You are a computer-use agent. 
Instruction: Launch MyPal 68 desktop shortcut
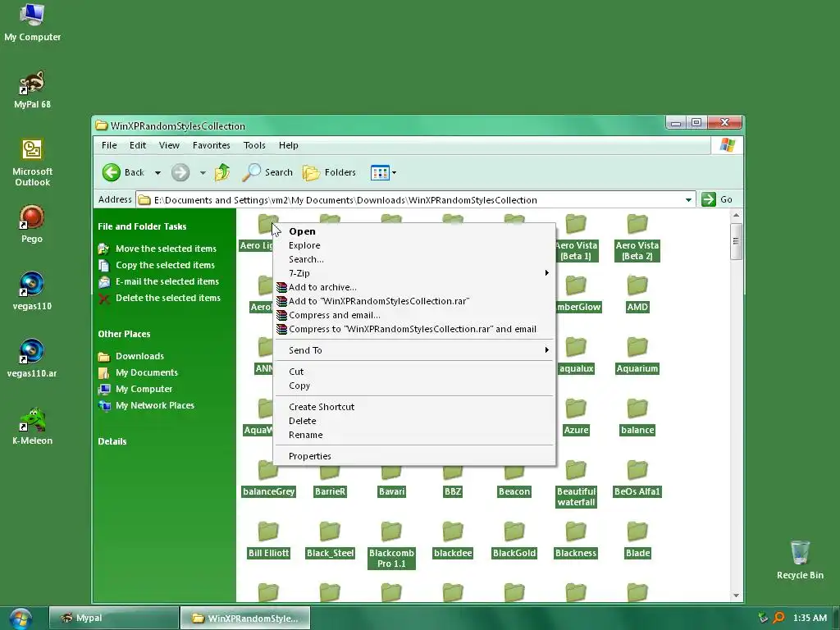tap(32, 90)
